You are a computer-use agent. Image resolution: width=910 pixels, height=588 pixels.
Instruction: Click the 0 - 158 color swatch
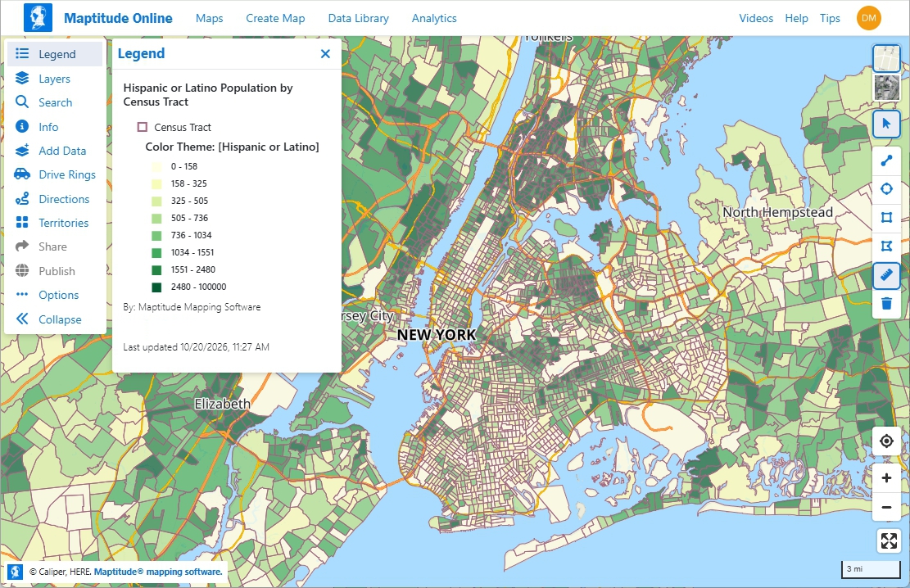point(156,166)
